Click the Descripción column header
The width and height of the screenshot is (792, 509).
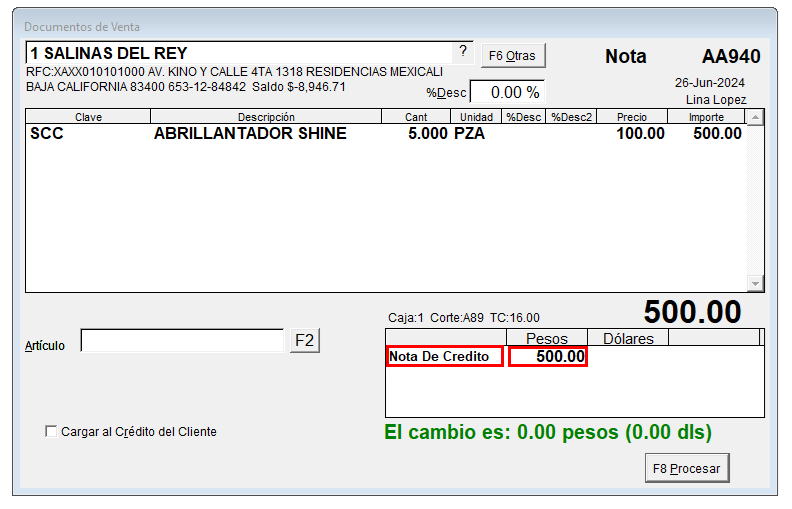click(x=266, y=117)
